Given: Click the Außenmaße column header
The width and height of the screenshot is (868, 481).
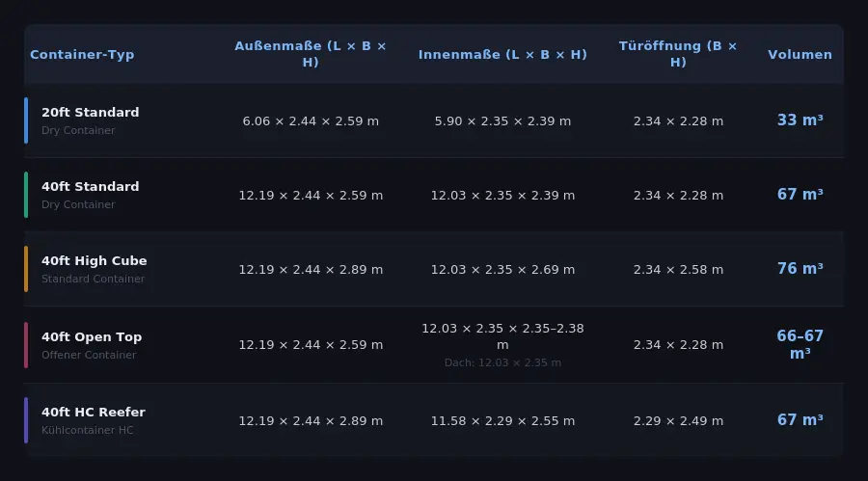Looking at the screenshot, I should point(311,54).
